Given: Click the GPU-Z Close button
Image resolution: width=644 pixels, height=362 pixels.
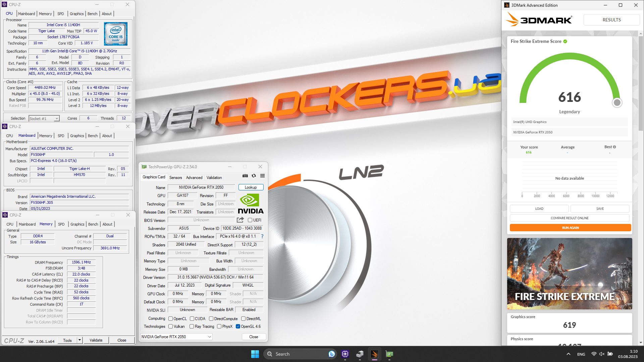Looking at the screenshot, I should coord(254,337).
